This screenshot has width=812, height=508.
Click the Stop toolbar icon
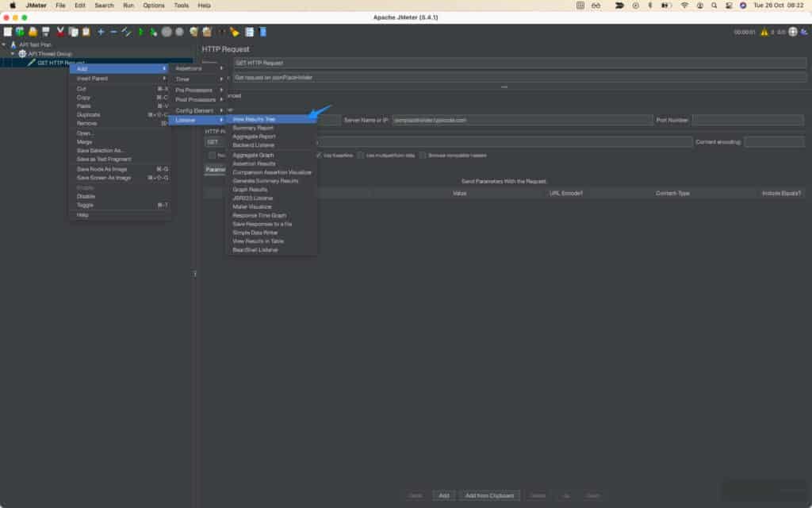(x=167, y=32)
